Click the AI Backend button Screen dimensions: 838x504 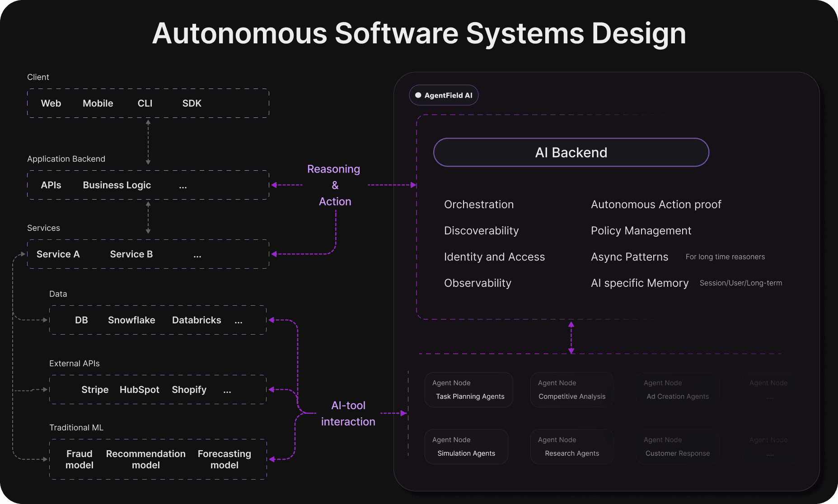[571, 152]
